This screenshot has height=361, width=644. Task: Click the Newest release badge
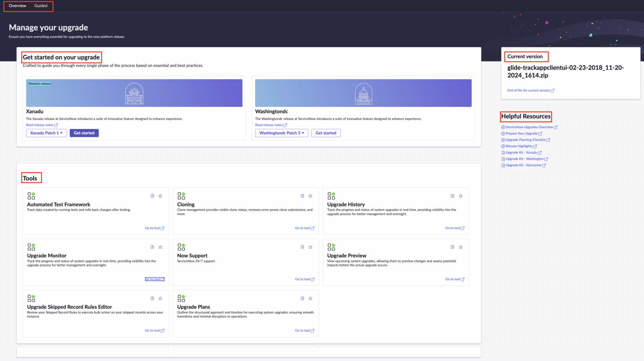coord(40,83)
